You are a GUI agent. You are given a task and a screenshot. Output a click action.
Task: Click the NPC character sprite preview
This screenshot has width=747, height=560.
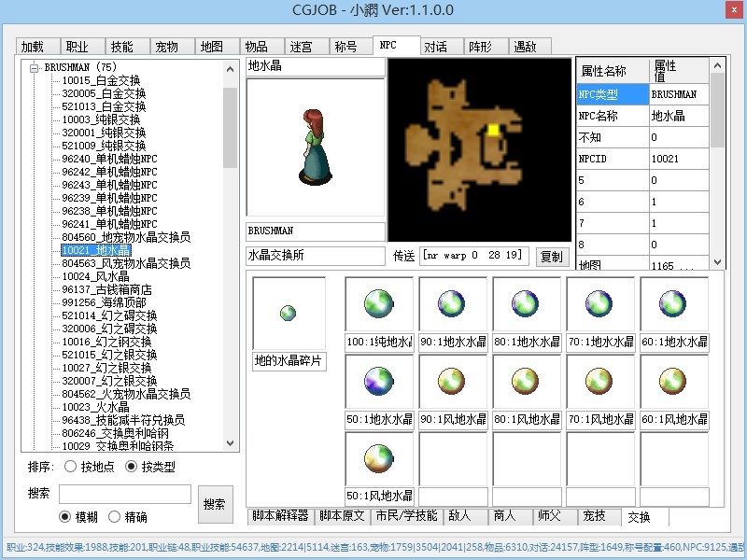pyautogui.click(x=315, y=147)
